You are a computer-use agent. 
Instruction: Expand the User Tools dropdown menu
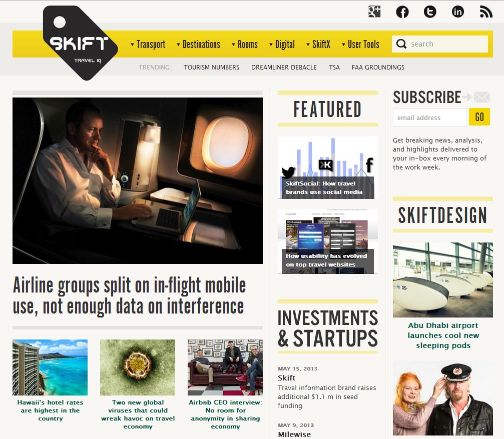click(x=360, y=44)
